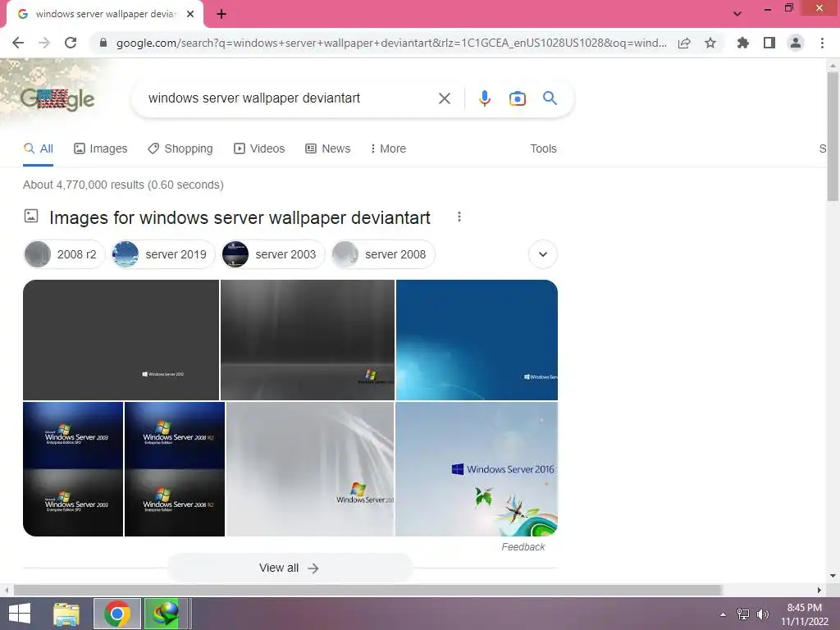Open the volume speaker tray icon
Image resolution: width=840 pixels, height=630 pixels.
(762, 614)
